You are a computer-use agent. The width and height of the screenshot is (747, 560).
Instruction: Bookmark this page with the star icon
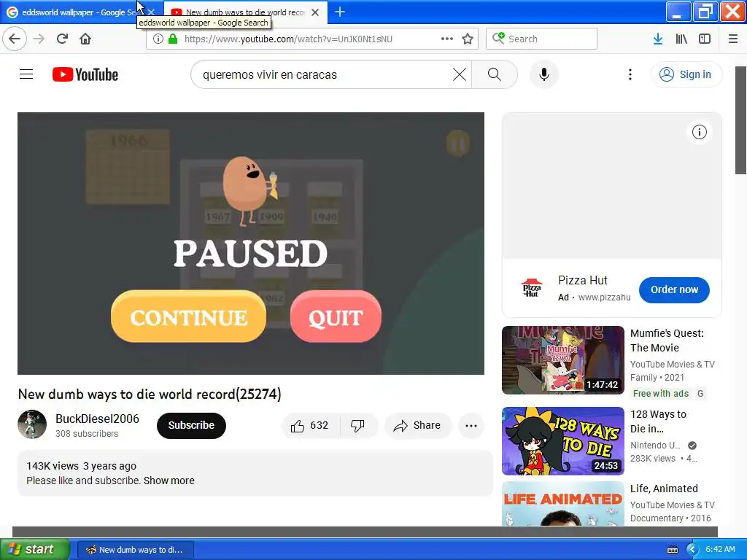click(468, 39)
